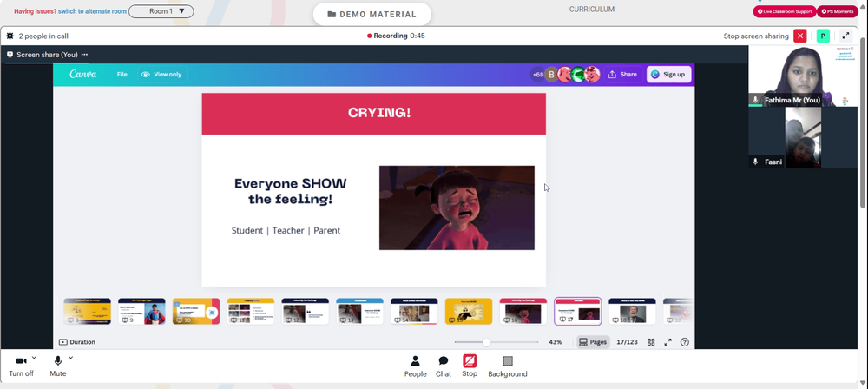Show the +68 more collaborators list

pos(537,75)
